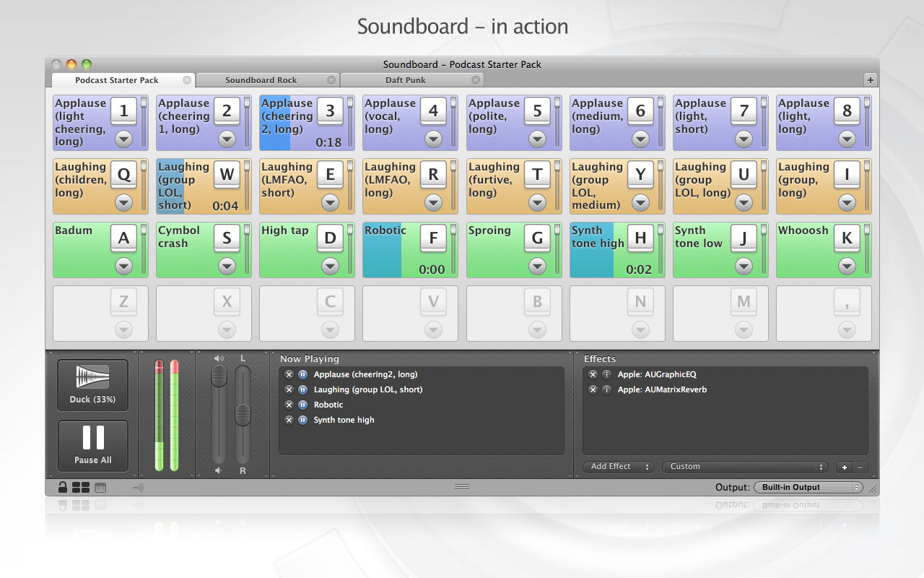
Task: Stop Laughing (group LOL, short) in Now Playing
Action: [289, 389]
